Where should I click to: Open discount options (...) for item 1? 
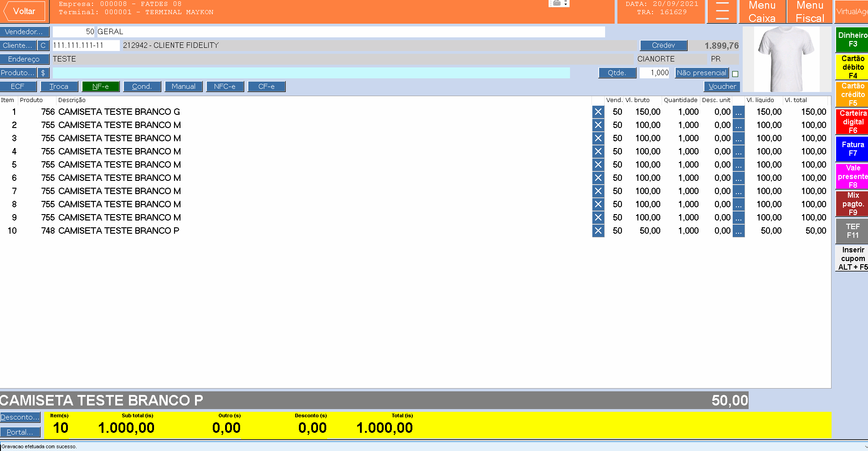739,112
